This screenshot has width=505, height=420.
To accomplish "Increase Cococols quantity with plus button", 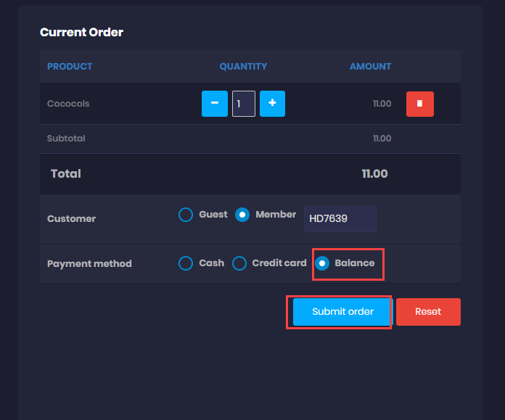I will click(273, 104).
